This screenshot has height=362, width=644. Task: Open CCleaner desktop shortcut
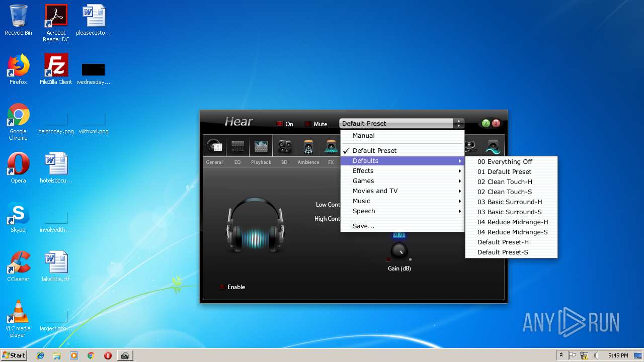[18, 266]
